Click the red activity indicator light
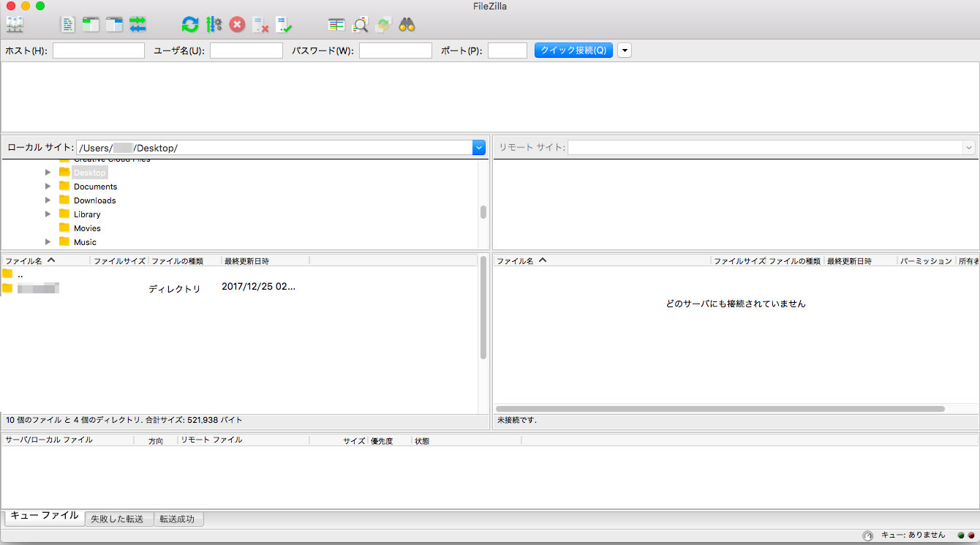Viewport: 980px width, 545px height. pos(971,535)
